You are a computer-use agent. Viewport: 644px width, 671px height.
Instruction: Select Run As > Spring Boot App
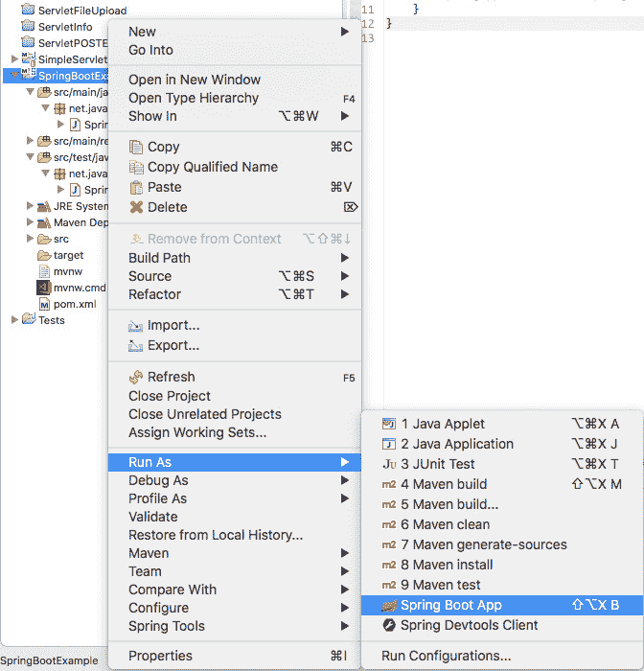[502, 605]
